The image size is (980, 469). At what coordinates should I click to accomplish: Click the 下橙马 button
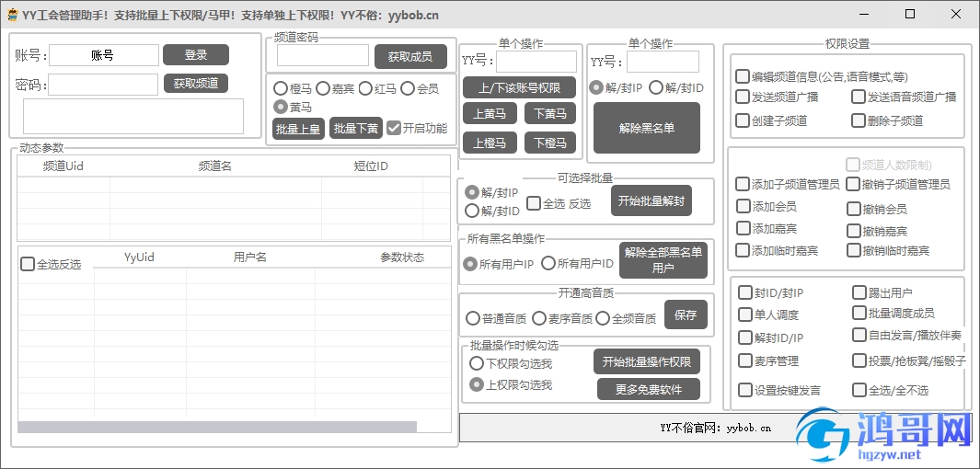point(550,143)
